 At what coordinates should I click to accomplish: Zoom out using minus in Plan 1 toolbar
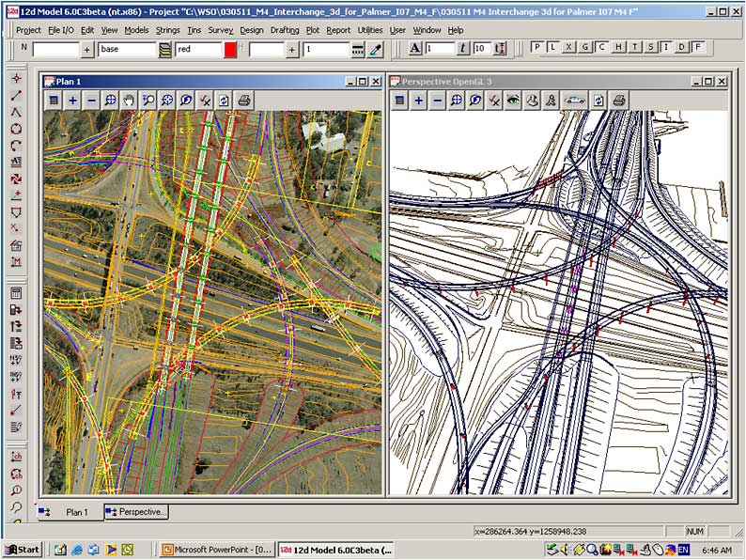91,100
